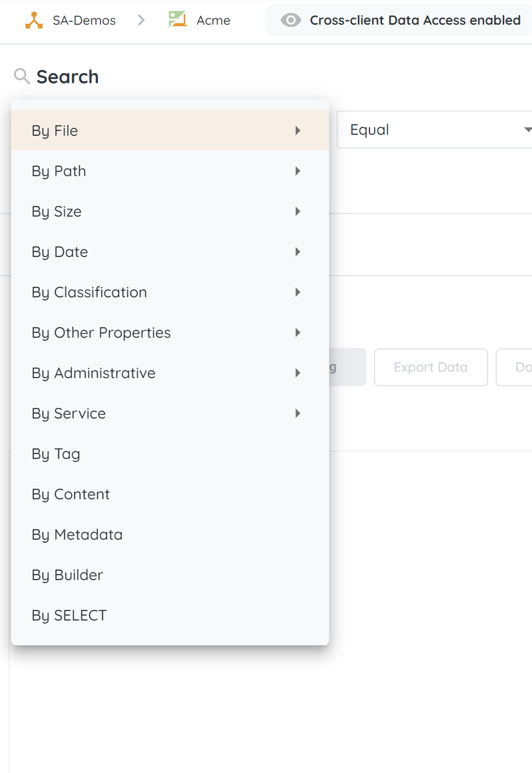Select By Metadata search option
This screenshot has height=773, width=532.
click(x=77, y=535)
